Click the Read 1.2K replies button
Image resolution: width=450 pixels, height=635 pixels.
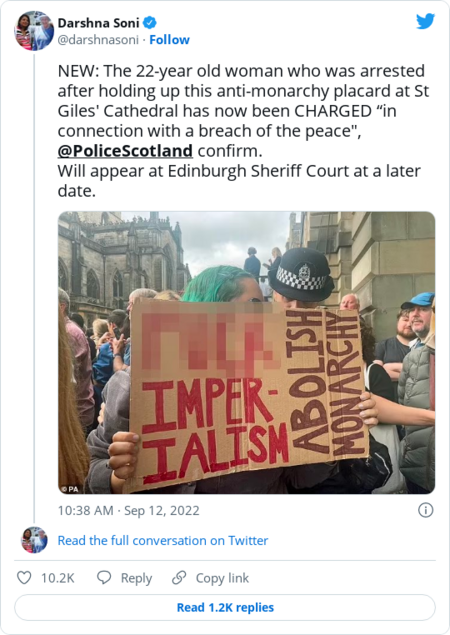pyautogui.click(x=225, y=607)
